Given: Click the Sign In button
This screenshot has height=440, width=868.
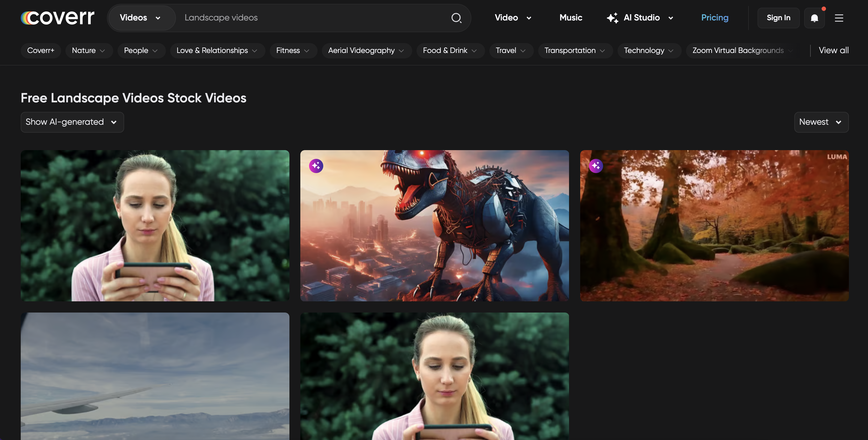Looking at the screenshot, I should [x=778, y=17].
